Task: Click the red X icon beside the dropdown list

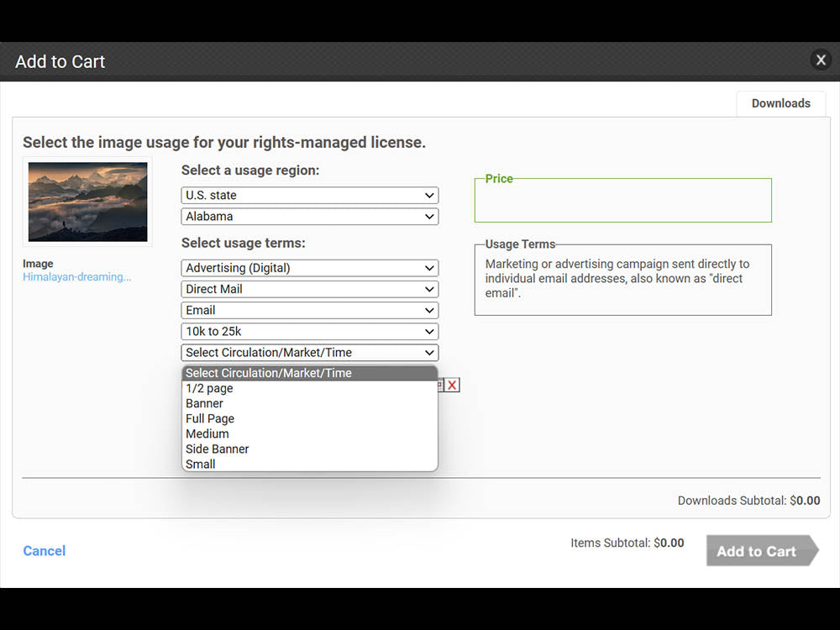Action: pyautogui.click(x=452, y=385)
